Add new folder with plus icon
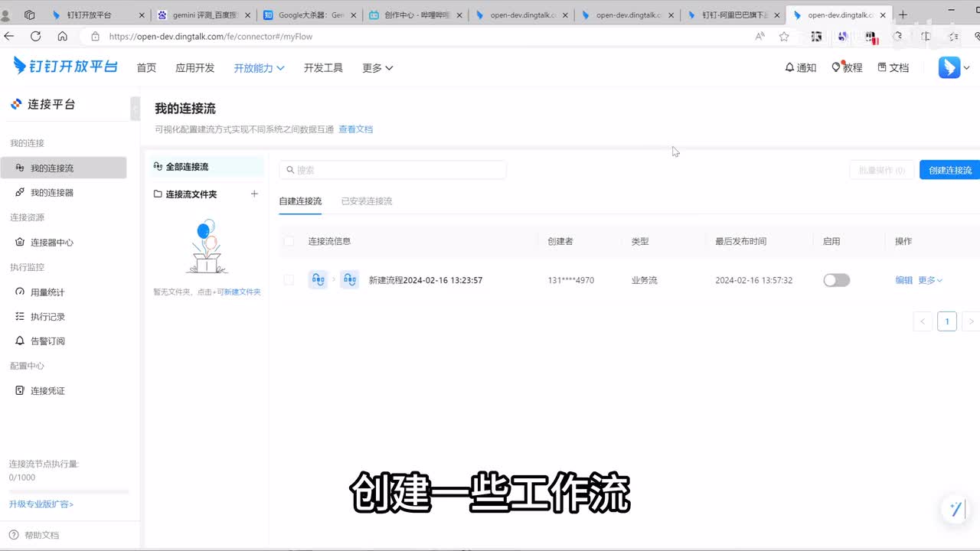Image resolution: width=980 pixels, height=551 pixels. point(254,194)
